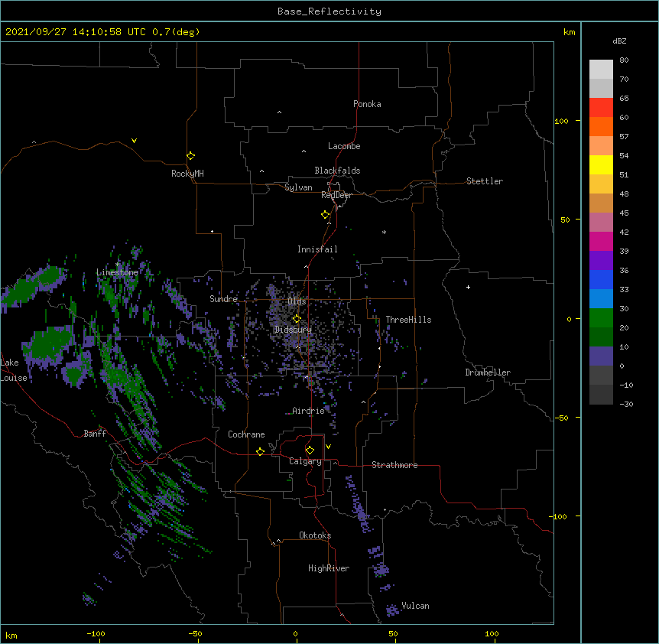Pick the magenta 39-42 dBZ legend swatch

tap(601, 241)
